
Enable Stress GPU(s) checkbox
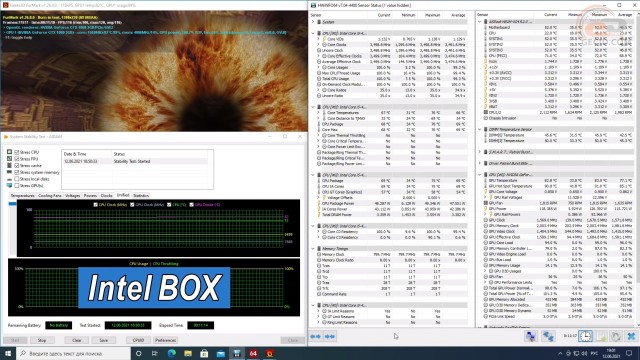tap(17, 185)
